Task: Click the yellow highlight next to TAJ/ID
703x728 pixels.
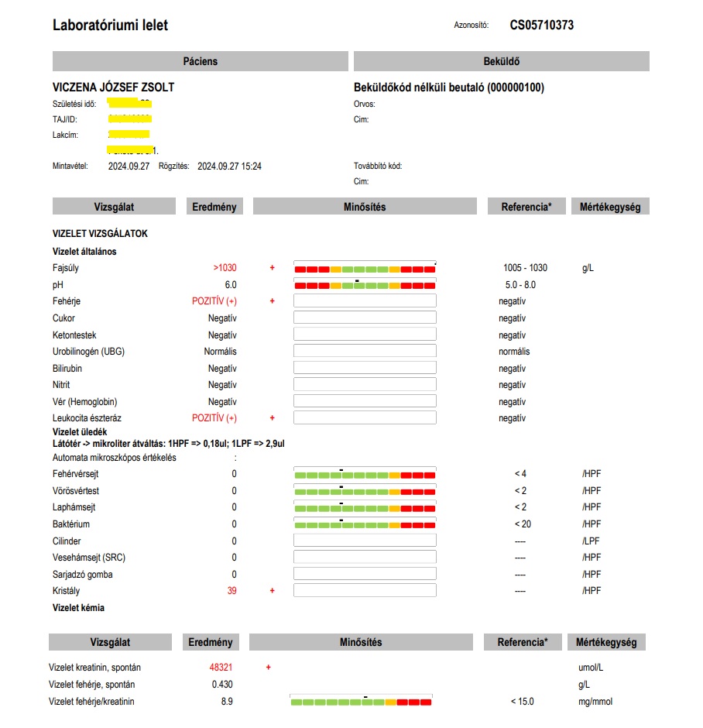Action: [x=130, y=119]
